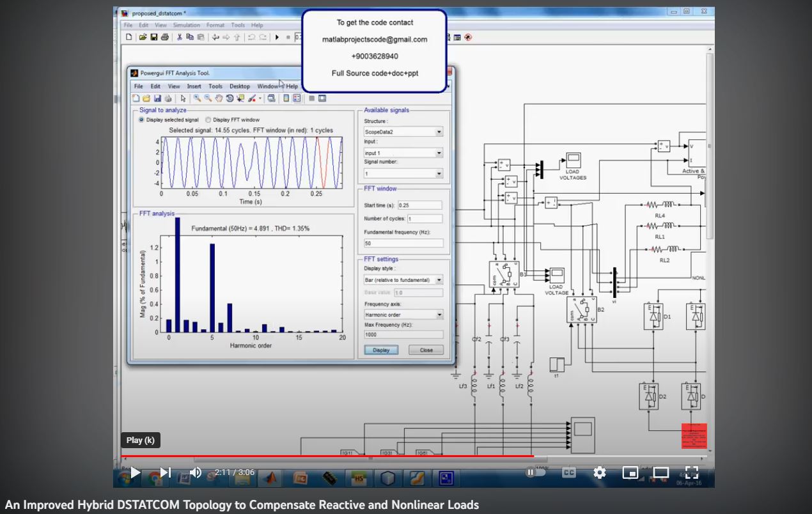The image size is (812, 514).
Task: Click the red video progress bar
Action: pos(327,456)
